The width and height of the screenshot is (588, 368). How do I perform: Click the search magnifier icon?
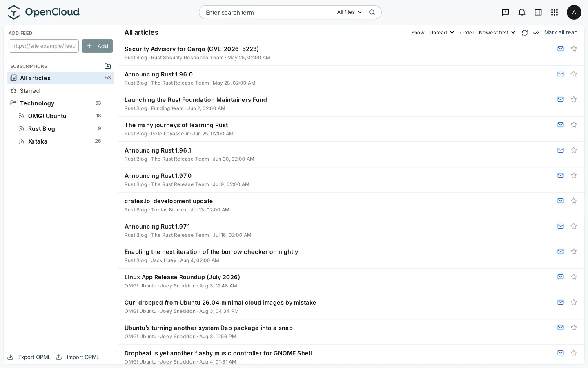[372, 12]
